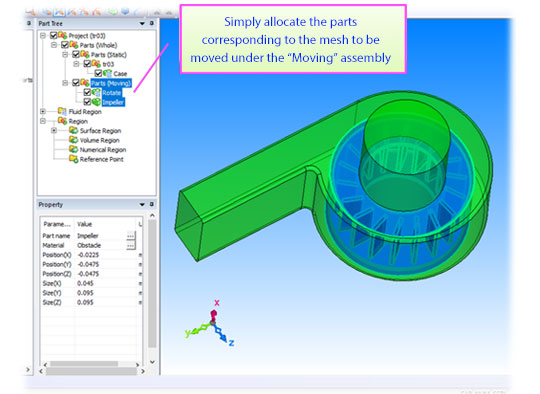Uncheck the Case checkbox
Screen dimensions: 540x394
[x=98, y=73]
